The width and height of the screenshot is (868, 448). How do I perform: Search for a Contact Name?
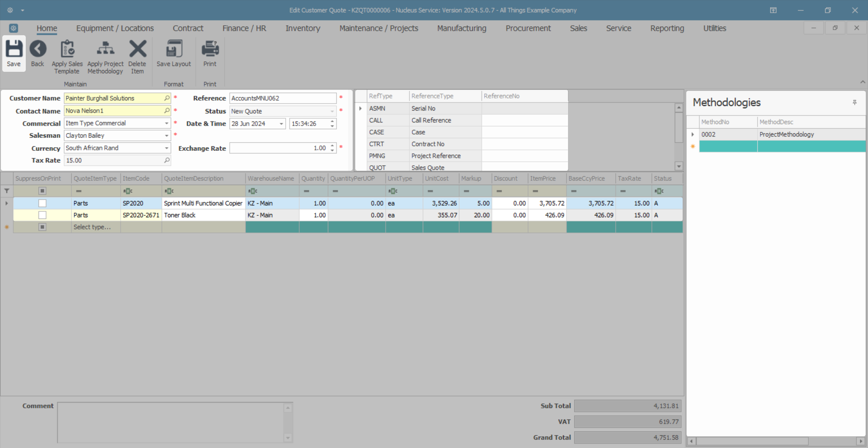(167, 111)
